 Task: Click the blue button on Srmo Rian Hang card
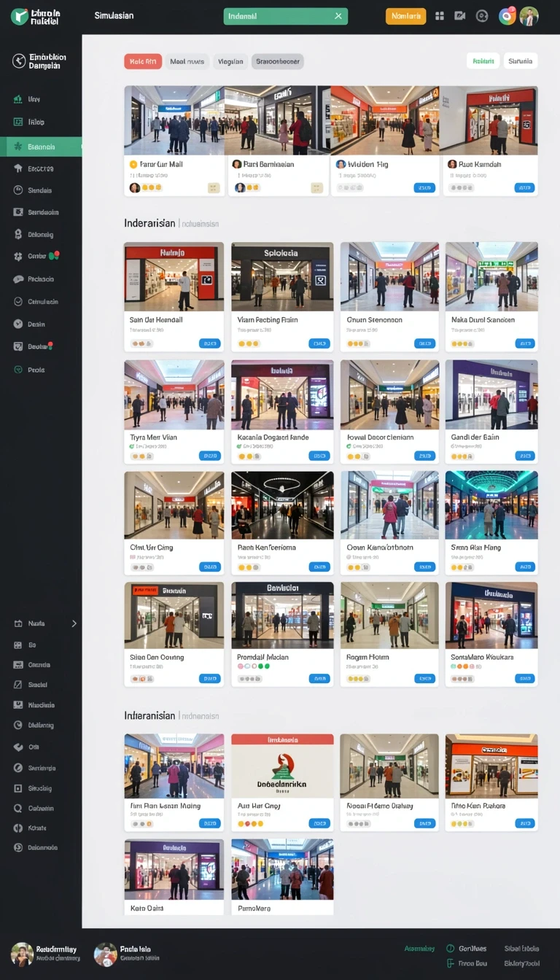525,567
